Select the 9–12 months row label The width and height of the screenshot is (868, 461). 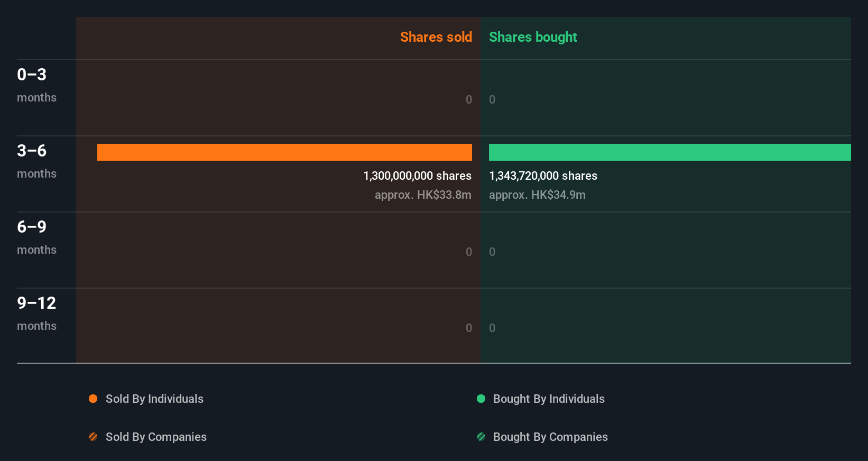click(x=36, y=314)
